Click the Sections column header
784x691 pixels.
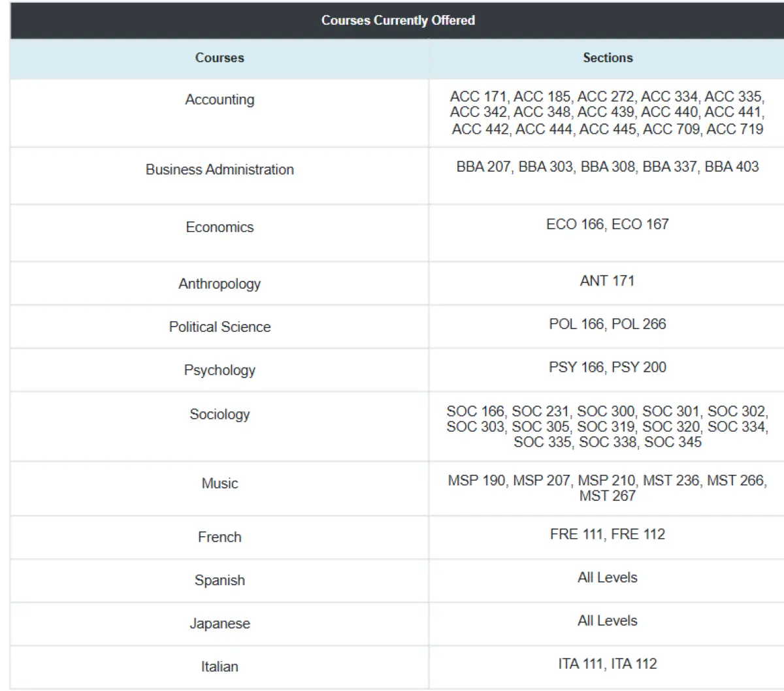608,57
